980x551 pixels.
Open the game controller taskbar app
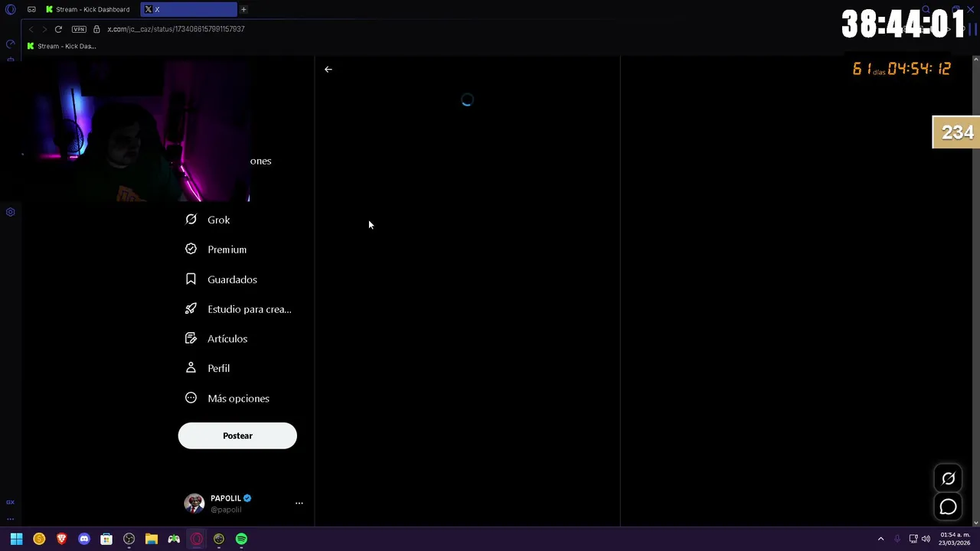pos(174,539)
